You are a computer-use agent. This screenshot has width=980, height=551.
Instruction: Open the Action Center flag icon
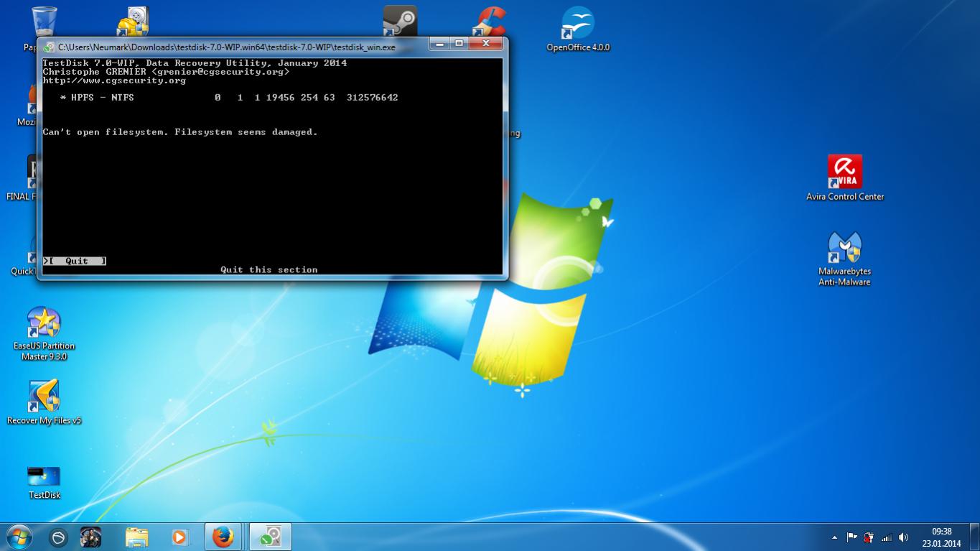tap(852, 537)
